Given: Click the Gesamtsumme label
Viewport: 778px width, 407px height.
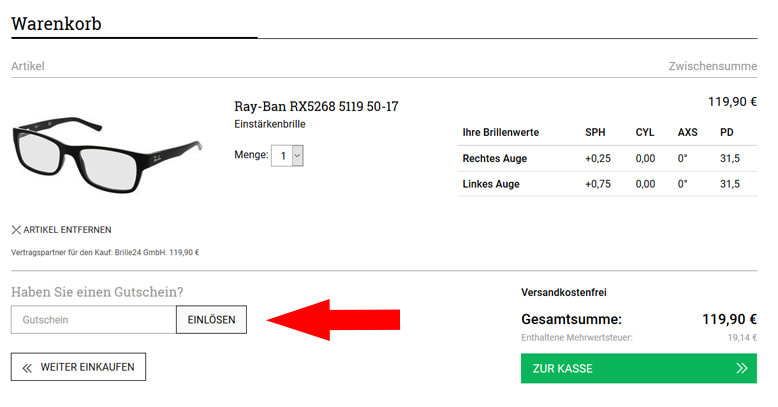Looking at the screenshot, I should click(571, 319).
